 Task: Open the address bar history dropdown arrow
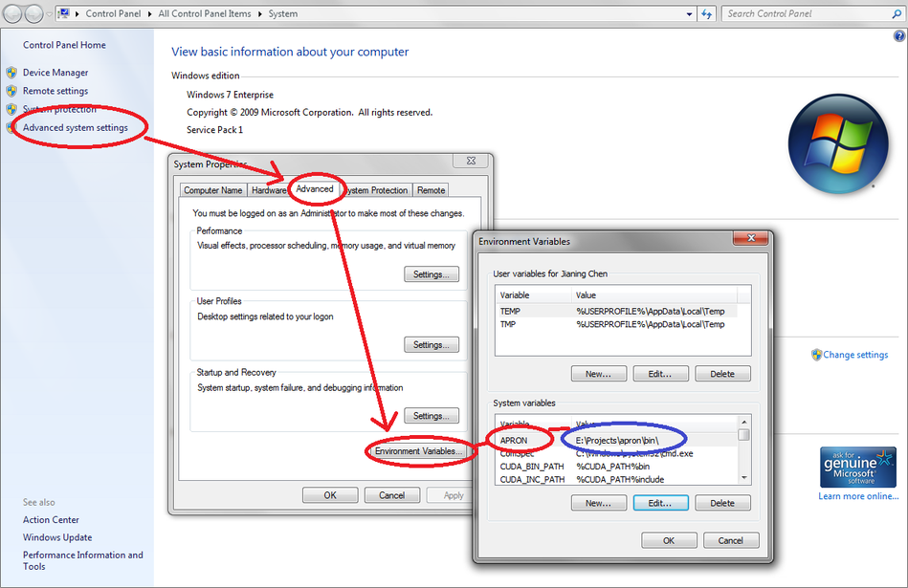pos(689,14)
